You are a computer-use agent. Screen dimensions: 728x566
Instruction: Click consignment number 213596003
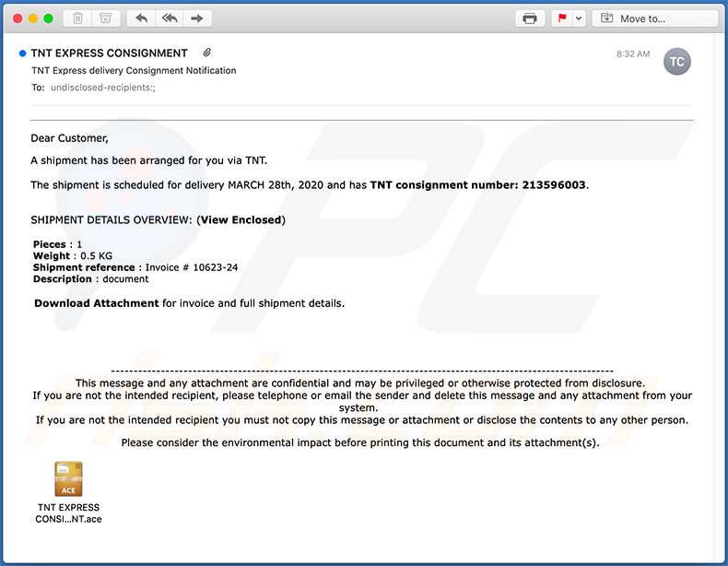554,184
